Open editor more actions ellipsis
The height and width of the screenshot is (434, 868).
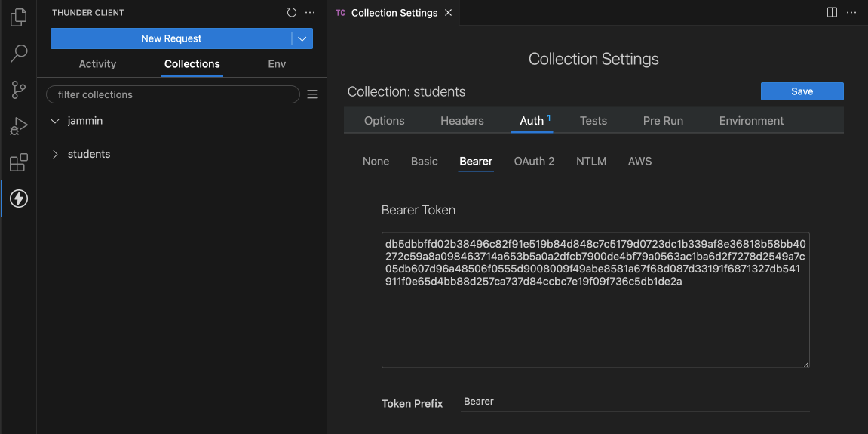click(x=851, y=12)
